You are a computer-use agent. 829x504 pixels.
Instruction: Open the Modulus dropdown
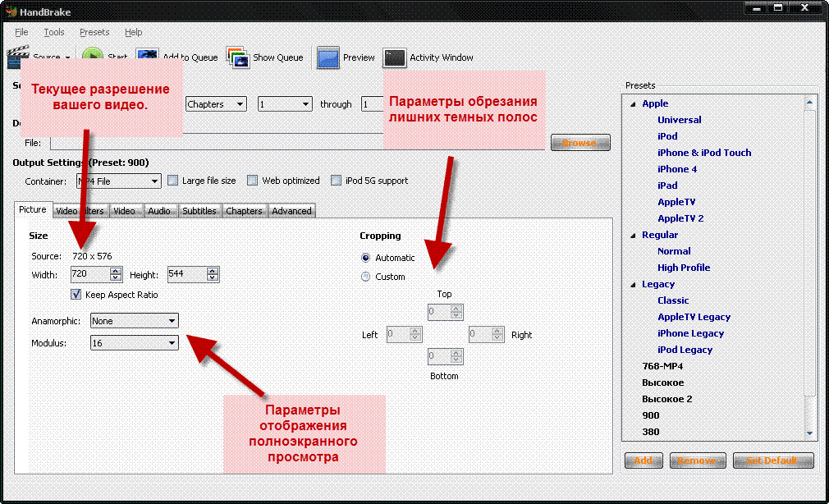135,343
